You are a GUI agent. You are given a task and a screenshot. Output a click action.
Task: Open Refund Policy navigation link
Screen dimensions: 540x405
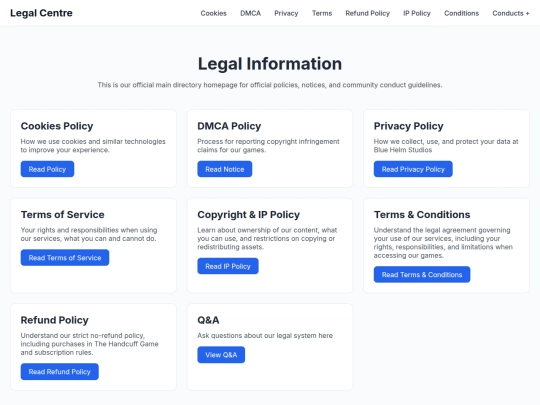pyautogui.click(x=367, y=13)
